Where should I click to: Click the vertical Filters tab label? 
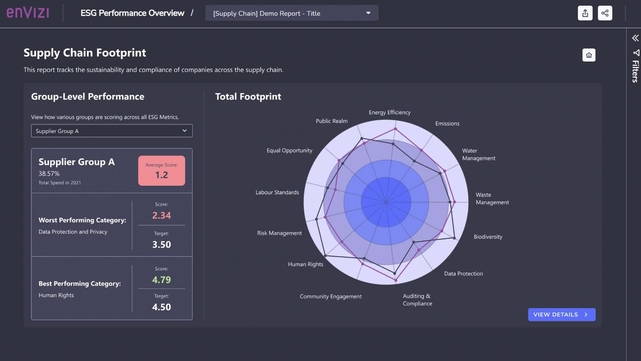635,71
